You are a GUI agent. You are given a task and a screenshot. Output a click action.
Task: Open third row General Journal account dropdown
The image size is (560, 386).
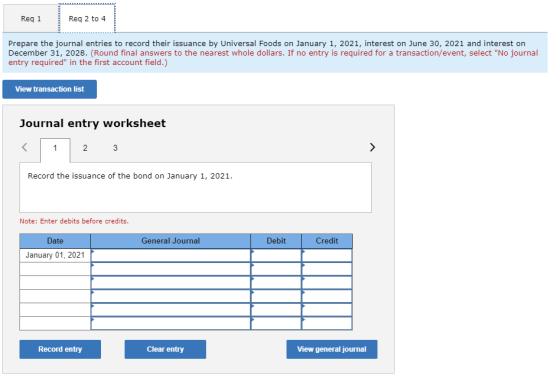point(171,282)
